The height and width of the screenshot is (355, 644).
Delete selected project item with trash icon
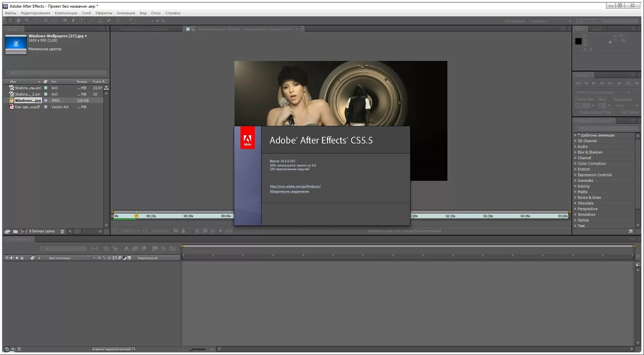62,231
